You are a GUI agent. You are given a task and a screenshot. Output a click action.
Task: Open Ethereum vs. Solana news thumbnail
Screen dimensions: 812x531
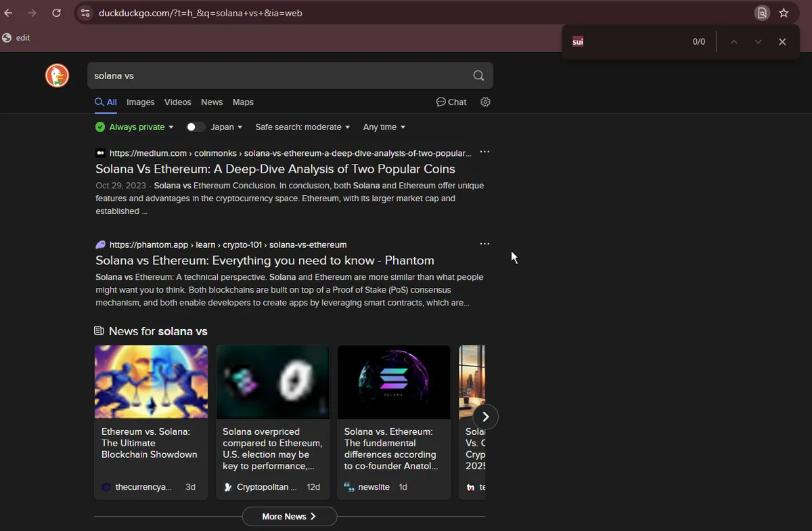click(151, 382)
